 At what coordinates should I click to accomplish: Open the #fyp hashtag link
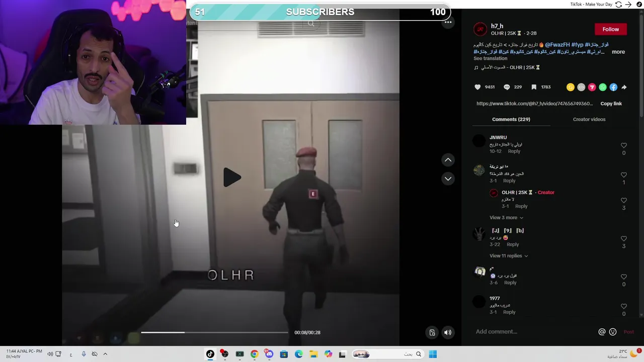pos(577,45)
